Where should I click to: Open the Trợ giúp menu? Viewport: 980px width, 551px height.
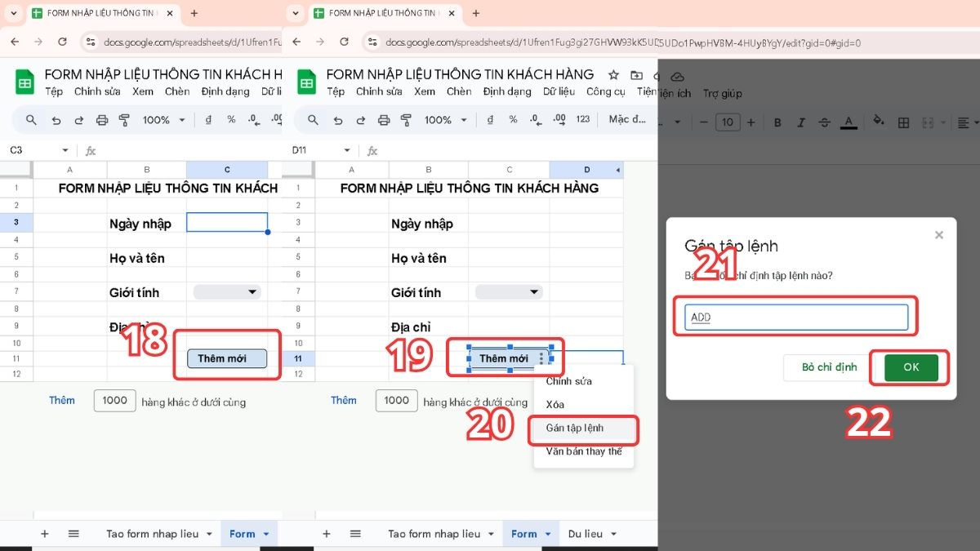(722, 93)
